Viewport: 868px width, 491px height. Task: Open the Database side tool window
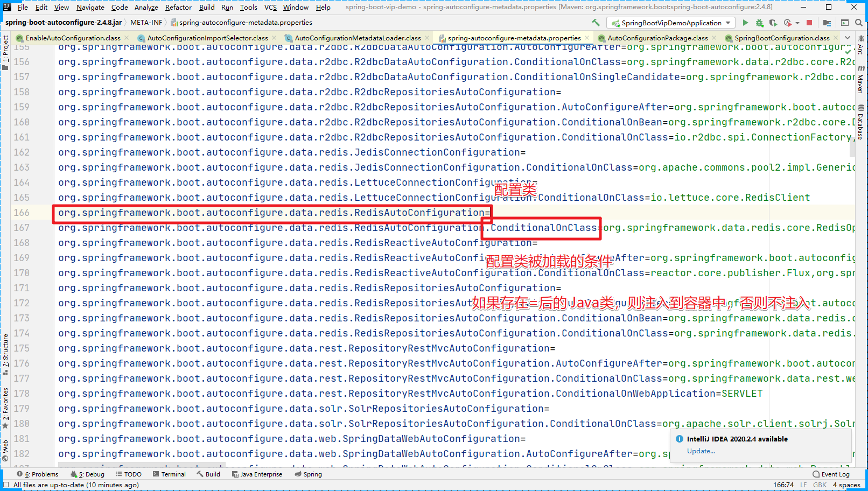coord(861,122)
